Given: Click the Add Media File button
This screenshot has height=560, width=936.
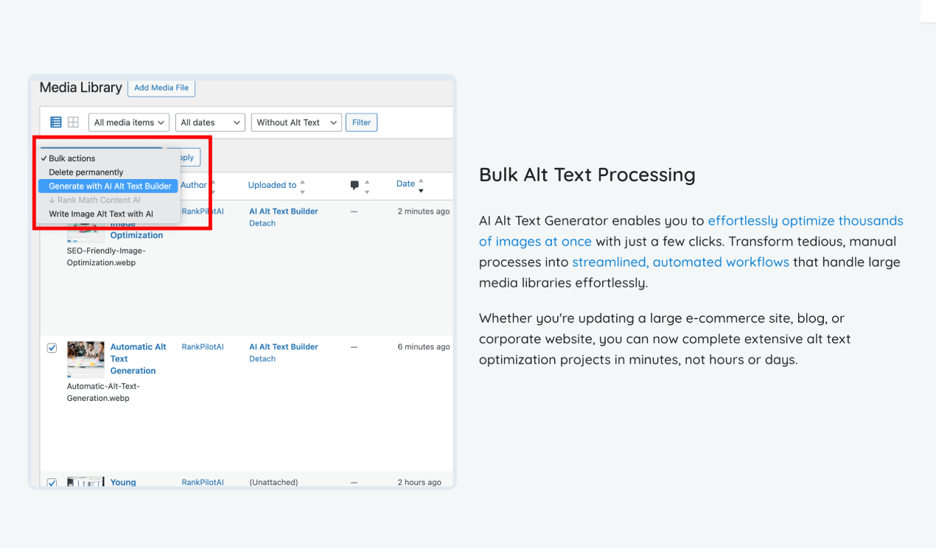Looking at the screenshot, I should click(x=161, y=88).
